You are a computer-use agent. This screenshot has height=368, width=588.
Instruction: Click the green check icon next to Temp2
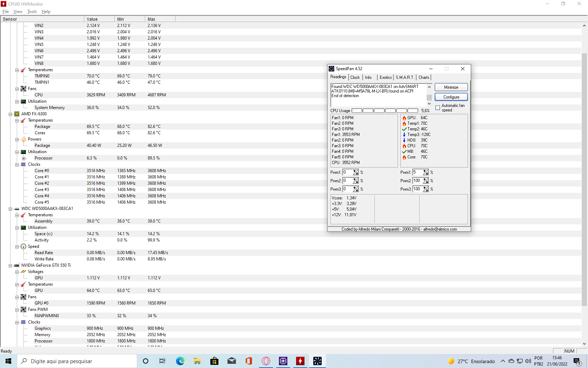click(x=404, y=129)
